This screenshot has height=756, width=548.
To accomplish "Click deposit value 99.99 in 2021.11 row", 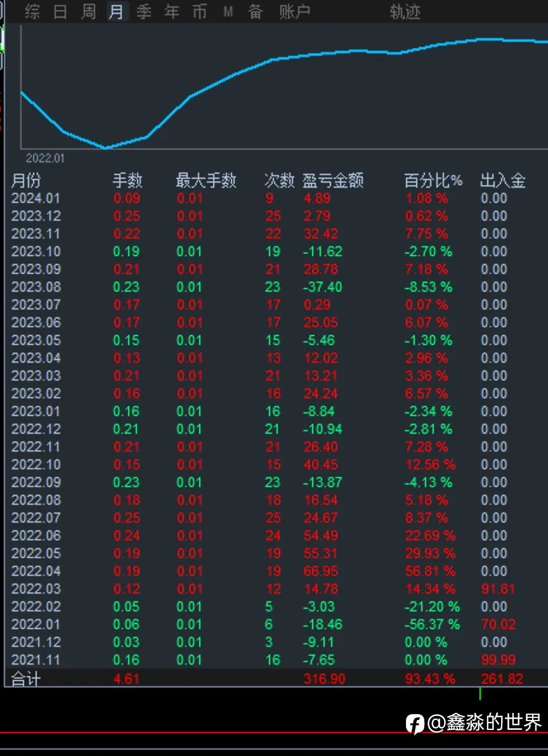I will pos(499,660).
